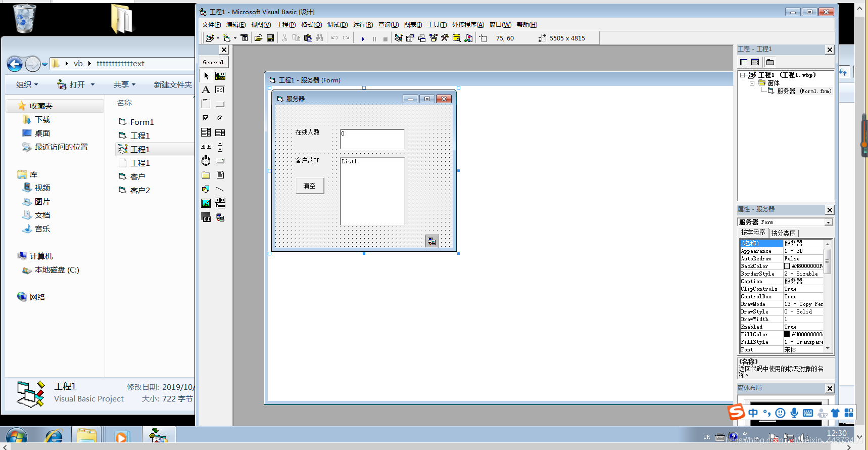Switch to the 按分类序 properties tab
Screen dimensions: 868x450
(784, 233)
